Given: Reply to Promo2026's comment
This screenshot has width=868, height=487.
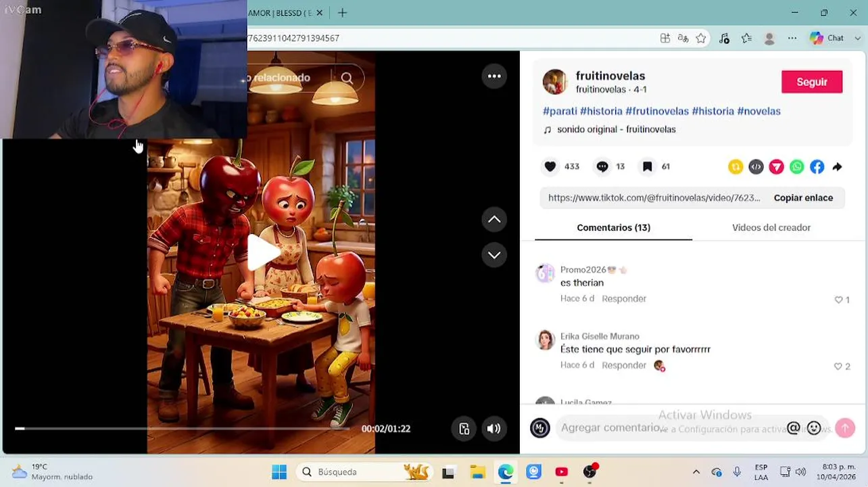Looking at the screenshot, I should point(624,298).
